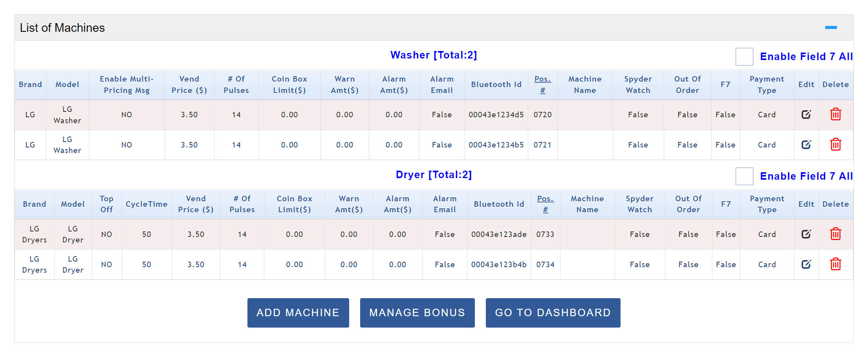Viewport: 868px width, 357px height.
Task: Sort dryers by Pos. # column
Action: (x=545, y=204)
